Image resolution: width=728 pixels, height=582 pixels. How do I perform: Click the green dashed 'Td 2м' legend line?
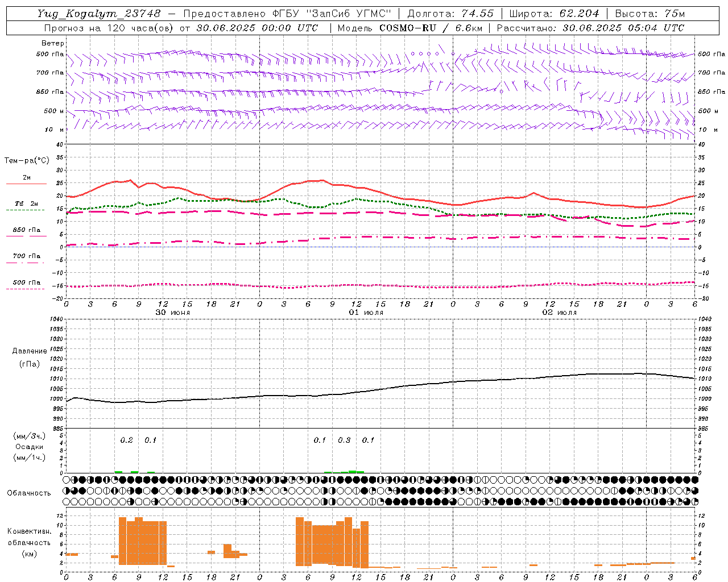[x=26, y=210]
